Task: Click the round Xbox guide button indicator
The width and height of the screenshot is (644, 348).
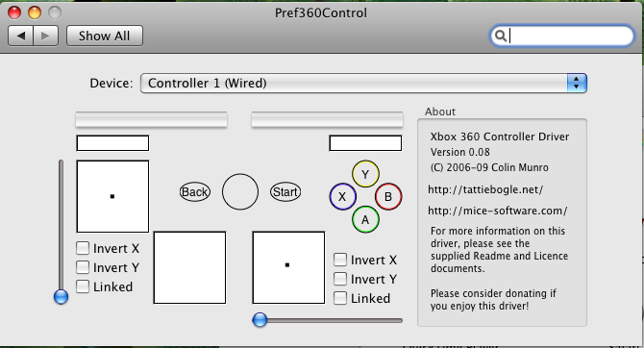Action: (240, 192)
